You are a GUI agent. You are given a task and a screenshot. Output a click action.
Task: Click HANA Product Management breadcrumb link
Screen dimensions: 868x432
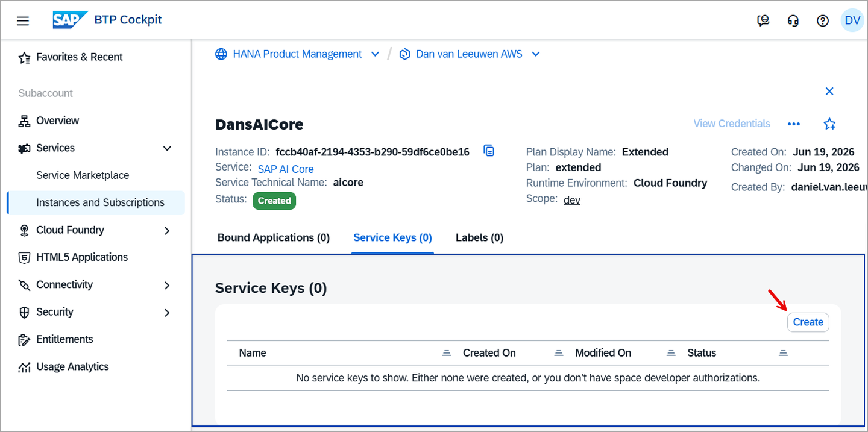pos(297,54)
